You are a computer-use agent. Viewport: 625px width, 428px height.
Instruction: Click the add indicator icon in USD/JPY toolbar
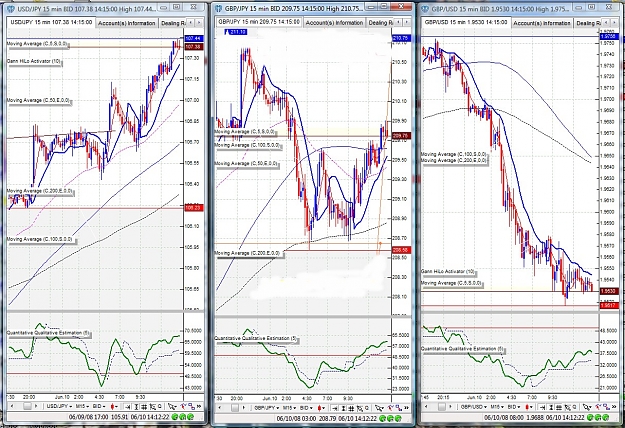tap(184, 406)
